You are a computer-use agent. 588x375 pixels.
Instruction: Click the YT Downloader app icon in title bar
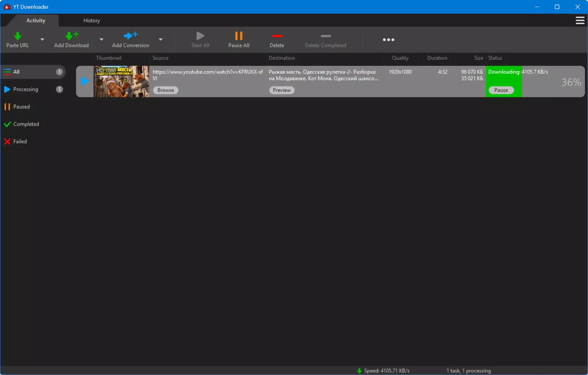pyautogui.click(x=7, y=7)
